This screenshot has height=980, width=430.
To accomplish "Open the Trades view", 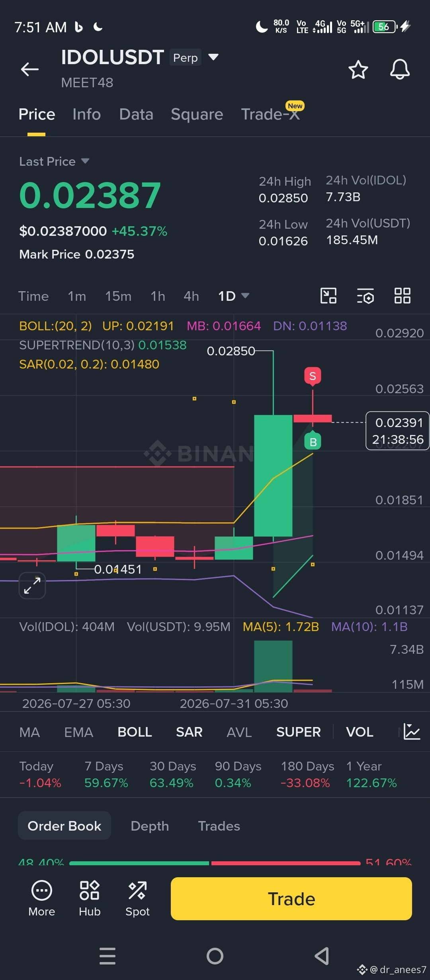I will (219, 826).
